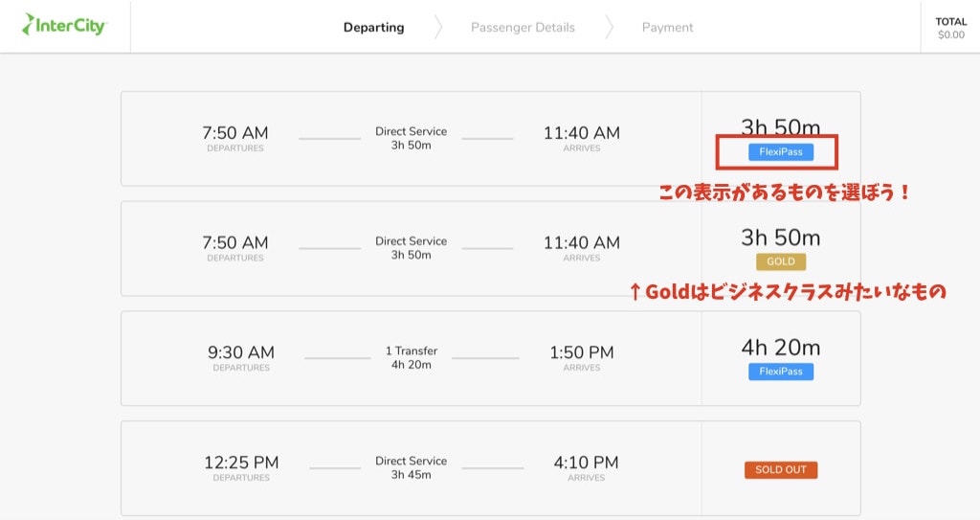Choose the GOLD fare badge
This screenshot has height=520, width=980.
coord(780,261)
